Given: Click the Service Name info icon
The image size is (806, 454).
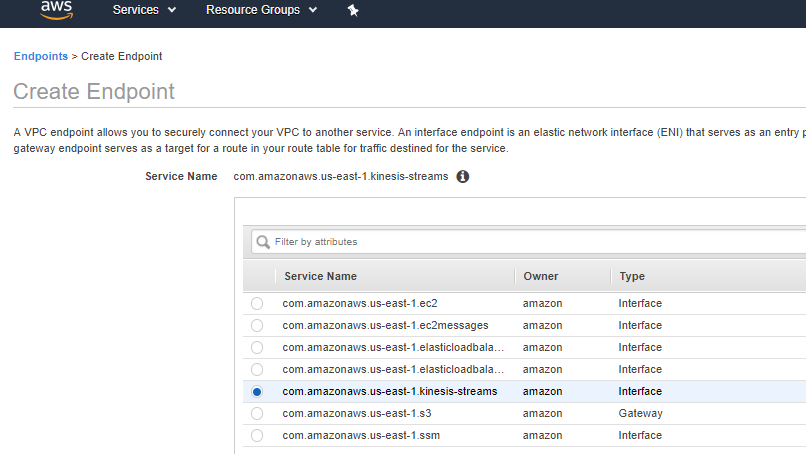Looking at the screenshot, I should click(463, 176).
